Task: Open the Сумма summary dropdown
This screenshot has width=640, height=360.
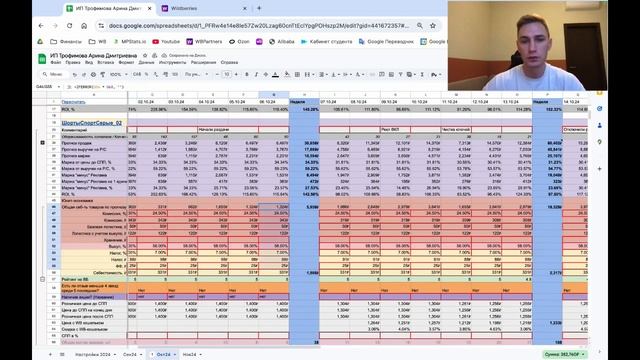Action: (565, 354)
